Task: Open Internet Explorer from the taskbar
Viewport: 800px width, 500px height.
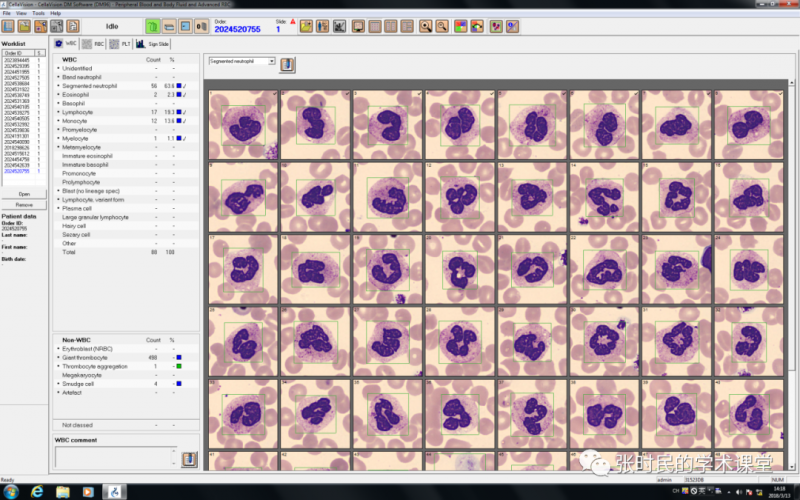Action: (x=37, y=492)
